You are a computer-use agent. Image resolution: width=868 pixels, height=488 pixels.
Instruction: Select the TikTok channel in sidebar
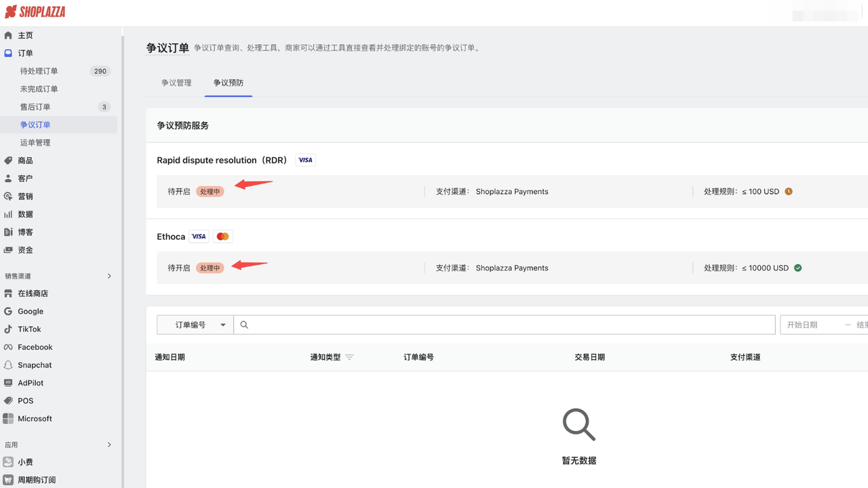28,329
